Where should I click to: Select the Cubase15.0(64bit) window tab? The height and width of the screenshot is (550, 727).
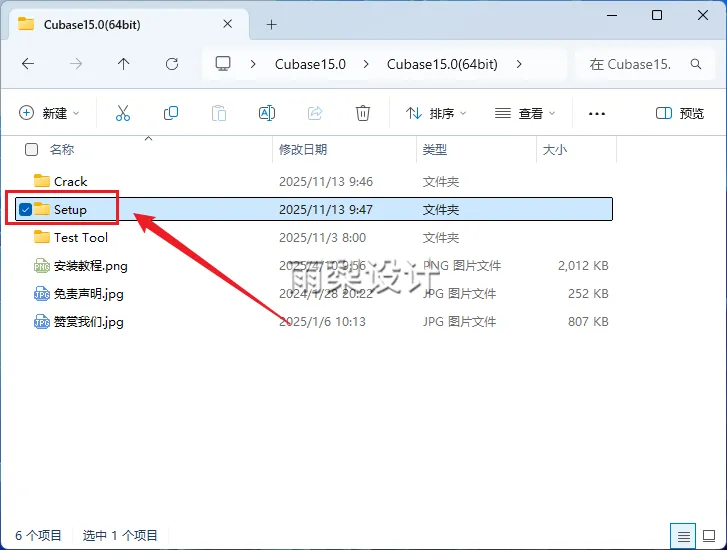click(129, 25)
